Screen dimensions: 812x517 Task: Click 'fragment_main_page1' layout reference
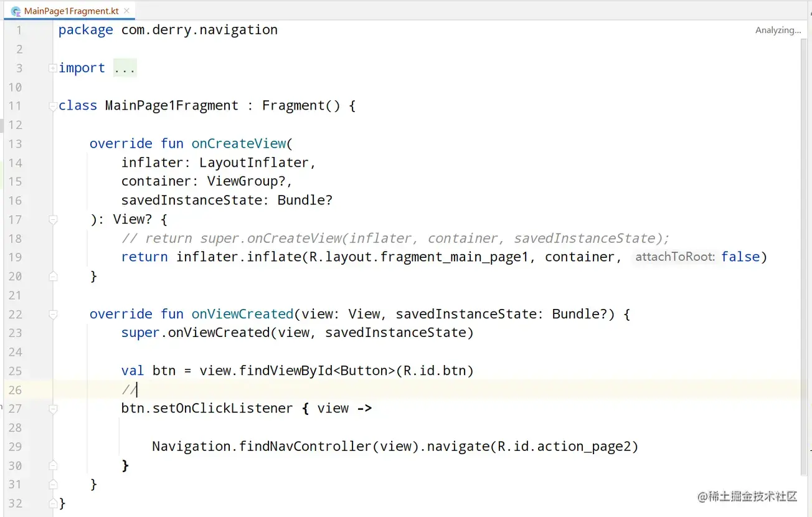(455, 257)
